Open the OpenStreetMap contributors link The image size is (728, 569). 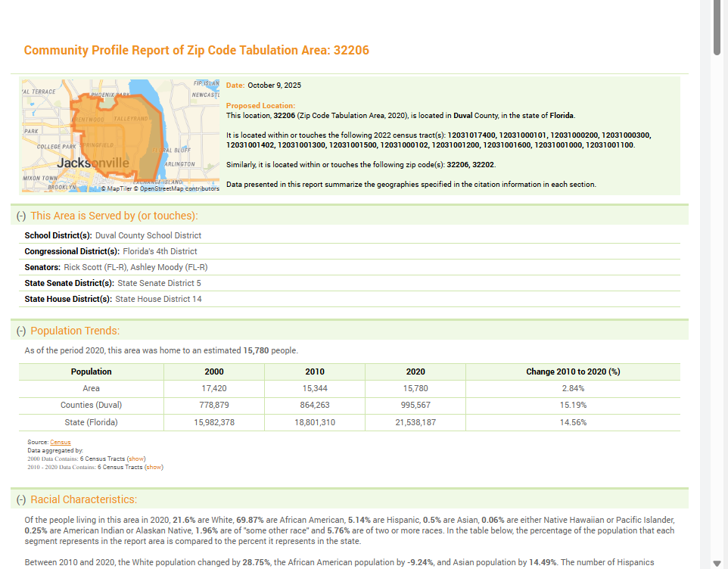click(179, 188)
